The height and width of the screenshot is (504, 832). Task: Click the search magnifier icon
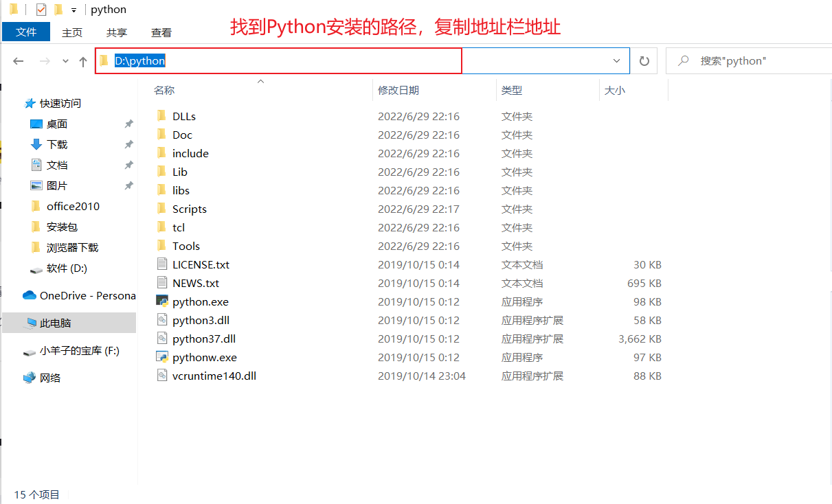click(x=683, y=60)
